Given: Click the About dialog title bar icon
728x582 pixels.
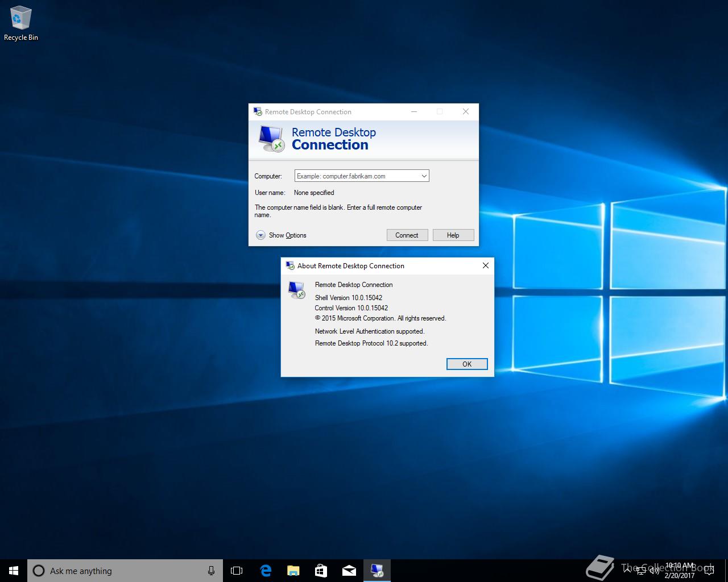Looking at the screenshot, I should [x=290, y=265].
